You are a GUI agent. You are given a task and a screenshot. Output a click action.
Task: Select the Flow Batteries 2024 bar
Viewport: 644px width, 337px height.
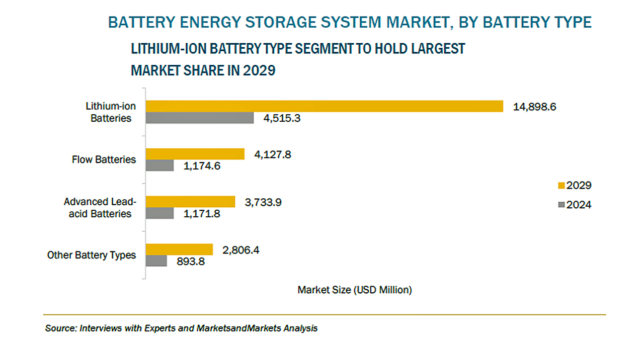[160, 165]
